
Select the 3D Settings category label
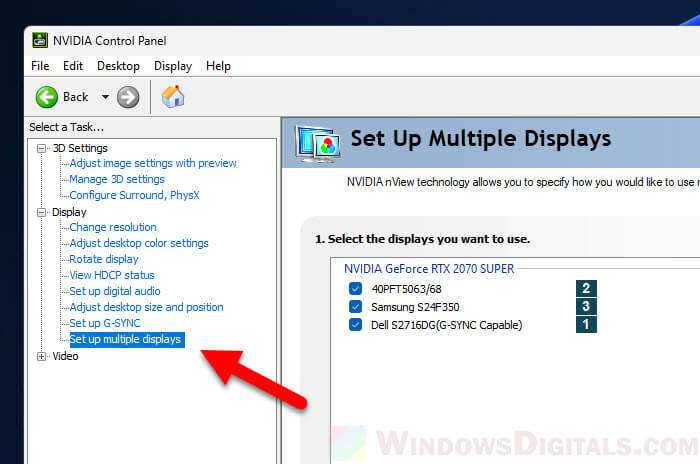(x=80, y=148)
